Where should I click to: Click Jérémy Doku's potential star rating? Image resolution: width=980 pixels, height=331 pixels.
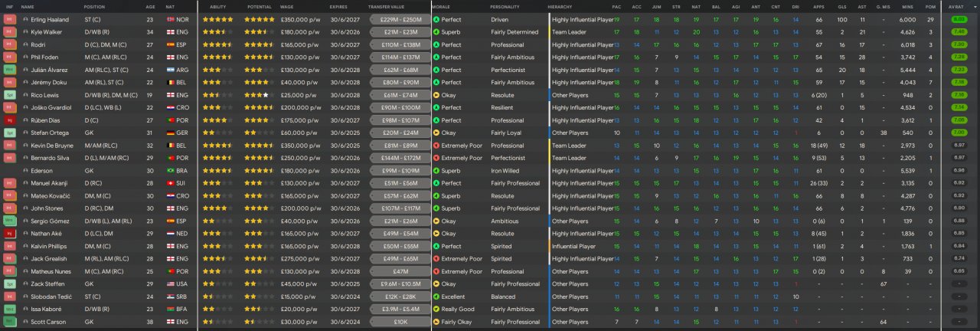pyautogui.click(x=260, y=82)
